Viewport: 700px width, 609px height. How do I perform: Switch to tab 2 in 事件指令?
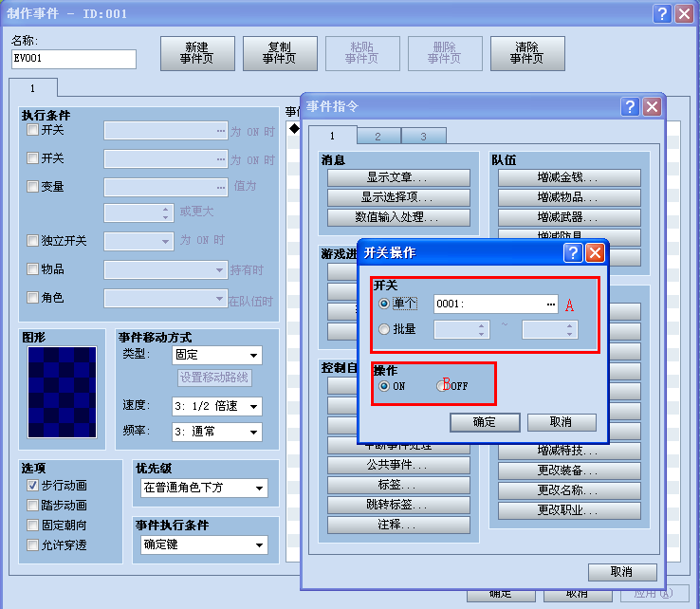378,137
